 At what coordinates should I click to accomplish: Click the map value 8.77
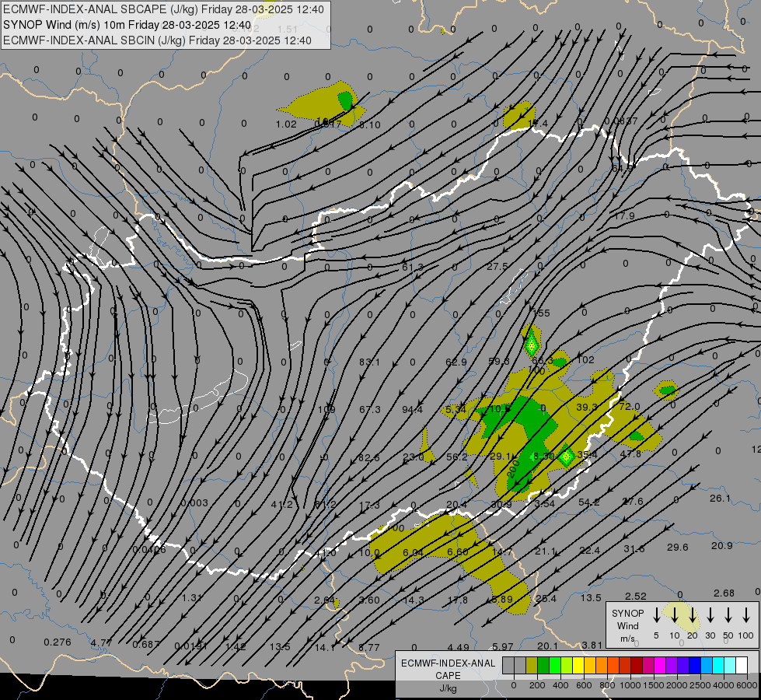tap(369, 647)
